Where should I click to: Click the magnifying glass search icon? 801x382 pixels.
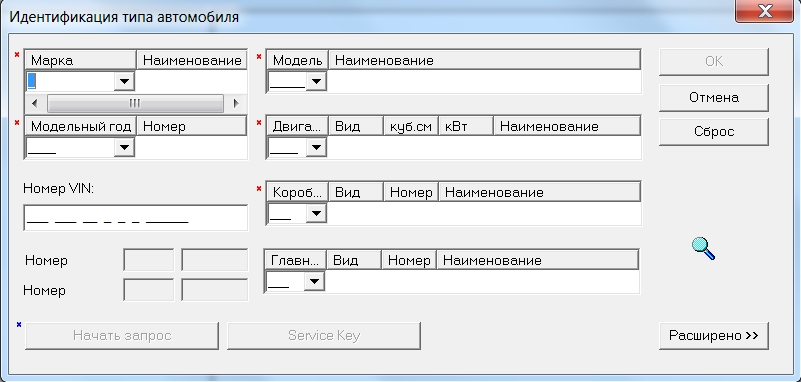(x=703, y=249)
